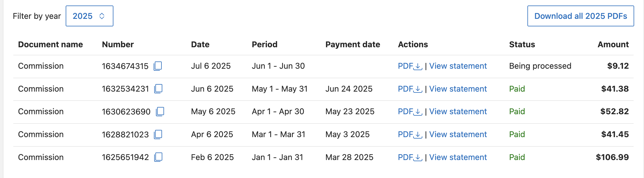
Task: Download PDF for the Feb 6 2025 statement
Action: [409, 157]
